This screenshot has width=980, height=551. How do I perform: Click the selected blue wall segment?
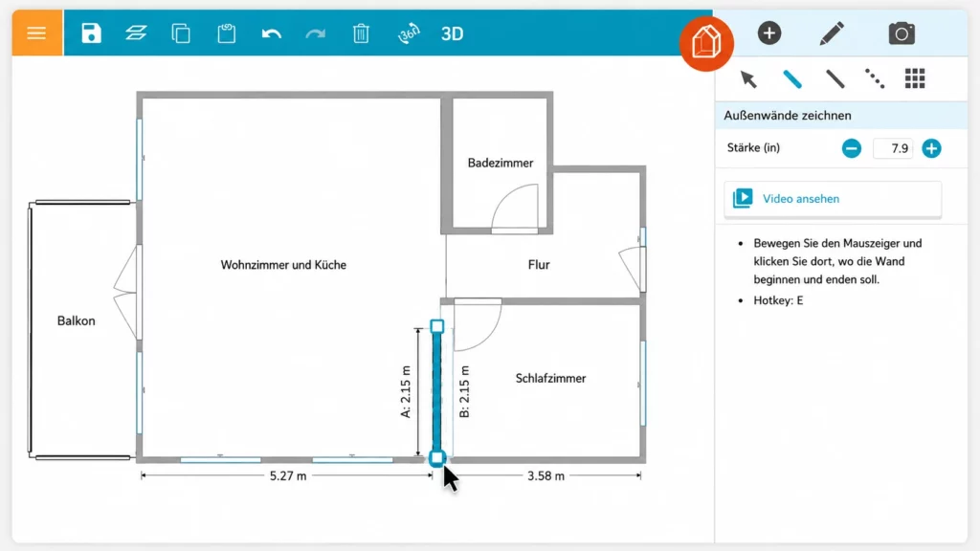436,392
